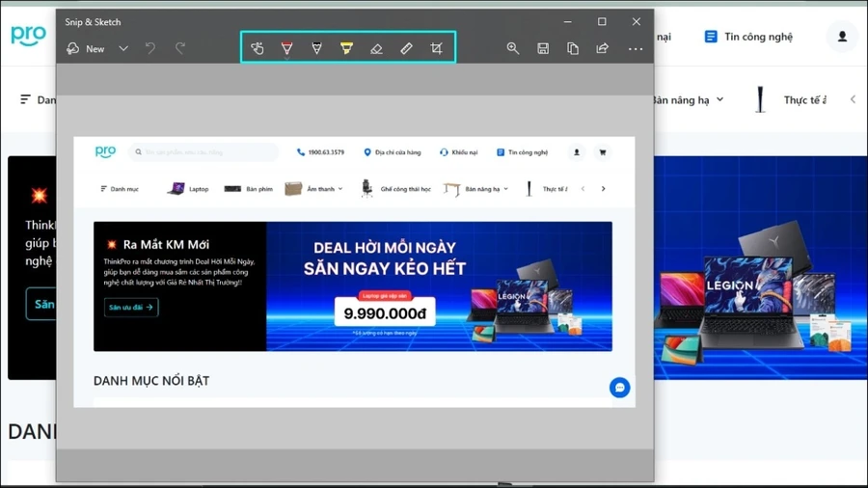This screenshot has width=868, height=488.
Task: Click the New snip button
Action: [85, 48]
